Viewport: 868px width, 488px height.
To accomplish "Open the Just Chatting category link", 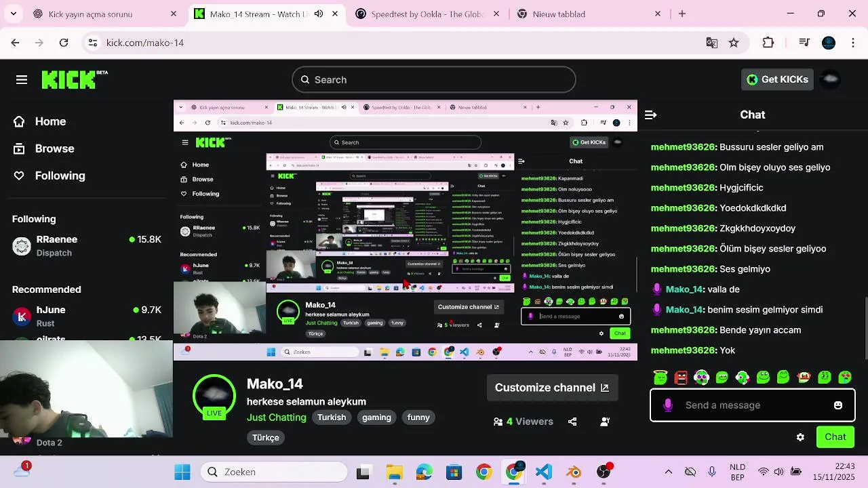I will click(x=276, y=418).
